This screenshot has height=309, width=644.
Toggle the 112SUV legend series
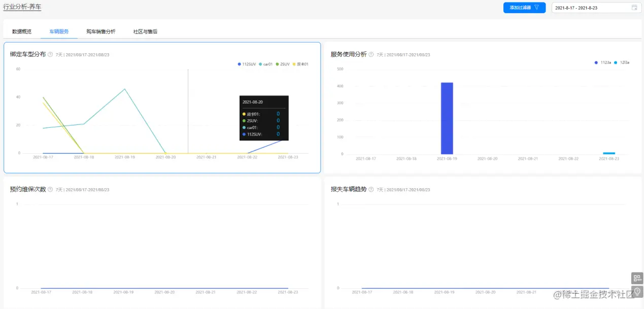[247, 64]
